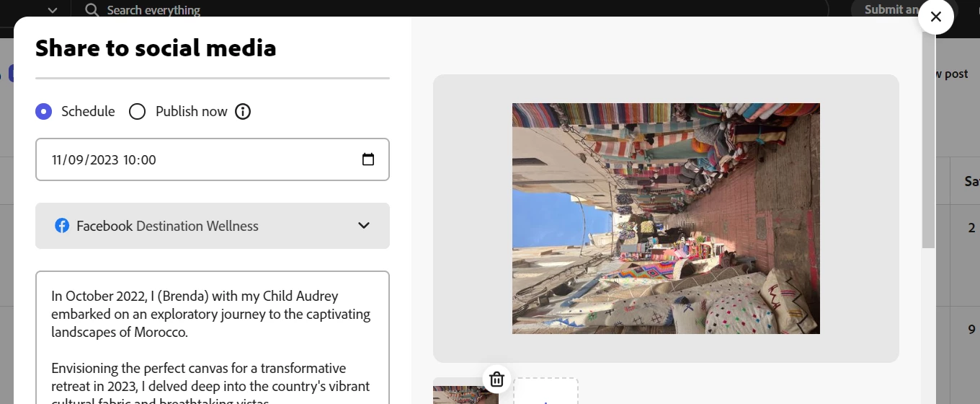The width and height of the screenshot is (980, 404).
Task: Click the Facebook logo icon
Action: point(63,226)
